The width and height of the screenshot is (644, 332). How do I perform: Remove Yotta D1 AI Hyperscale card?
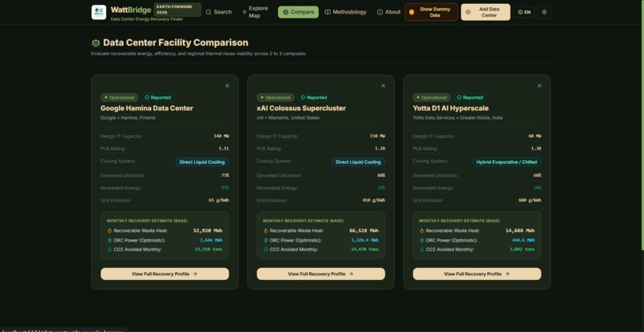(x=539, y=86)
